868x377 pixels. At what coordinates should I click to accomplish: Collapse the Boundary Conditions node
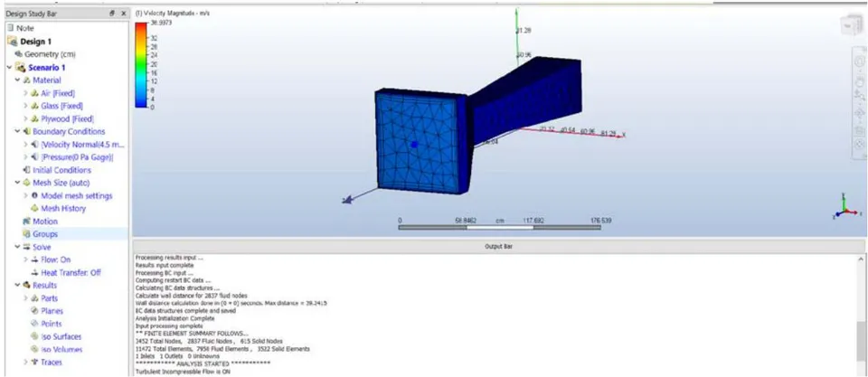click(x=18, y=132)
